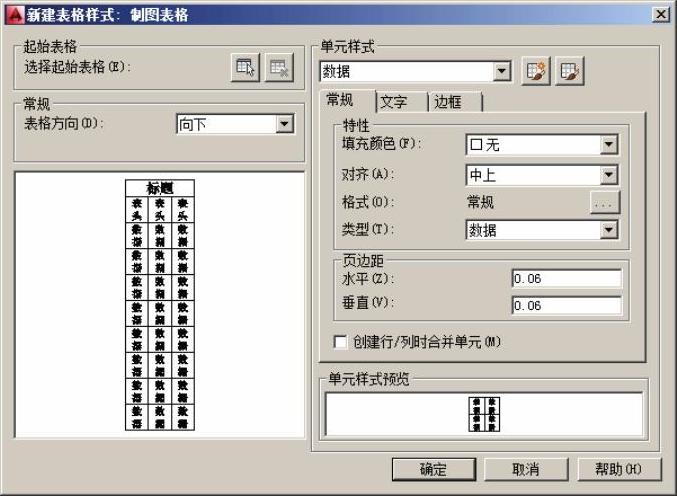Close the 新建表格样式 dialog

click(660, 15)
